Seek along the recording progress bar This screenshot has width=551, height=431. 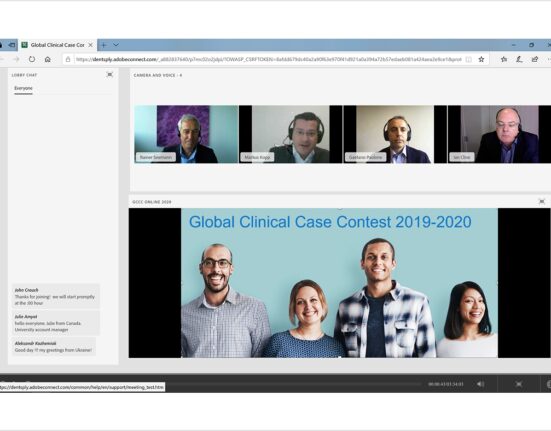pos(293,384)
